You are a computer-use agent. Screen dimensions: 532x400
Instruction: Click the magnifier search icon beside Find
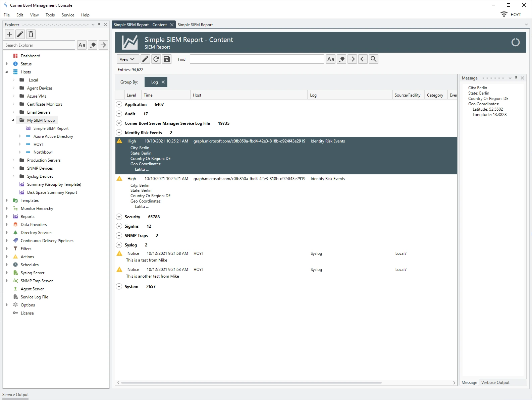[x=373, y=59]
